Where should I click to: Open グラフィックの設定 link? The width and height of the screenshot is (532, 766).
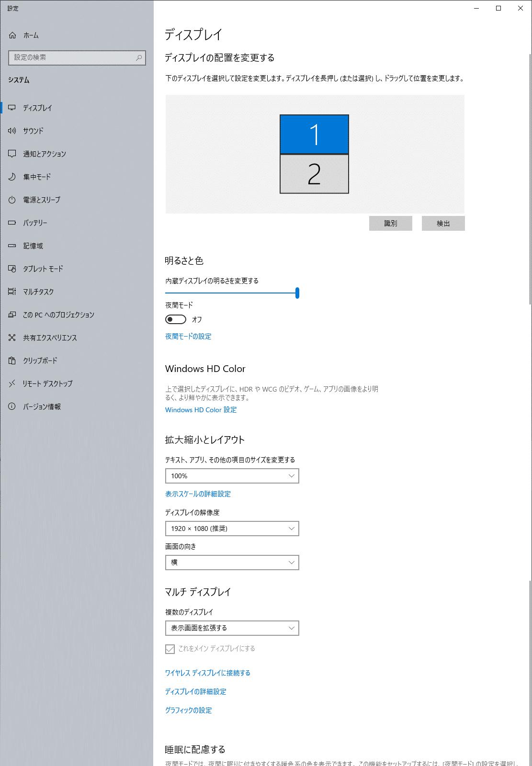(189, 710)
